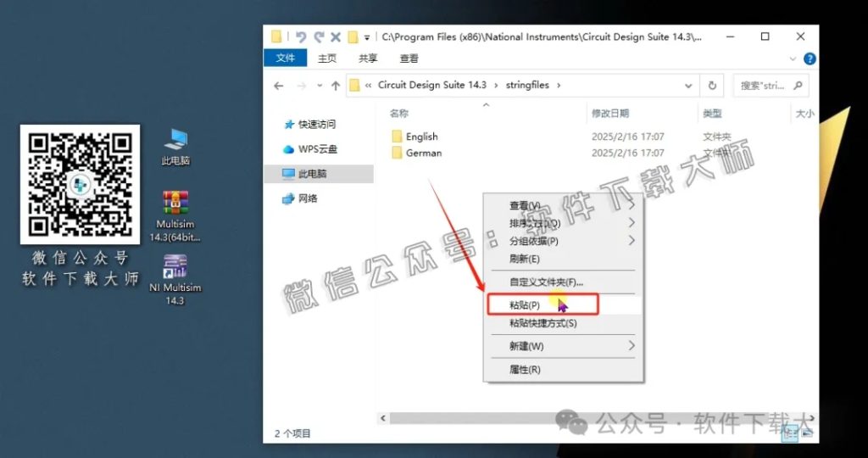Sort by the 名称 column header
The width and height of the screenshot is (868, 458).
(x=398, y=113)
